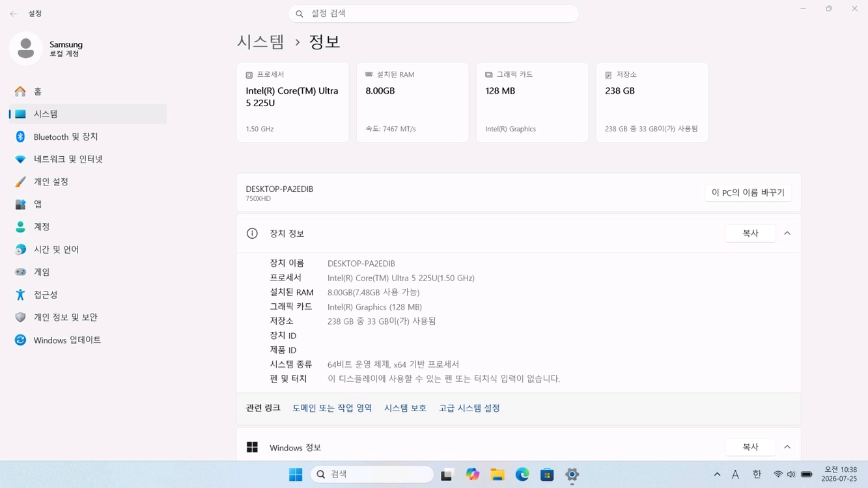Open Bluetooth and devices settings
This screenshot has width=868, height=488.
[x=88, y=137]
